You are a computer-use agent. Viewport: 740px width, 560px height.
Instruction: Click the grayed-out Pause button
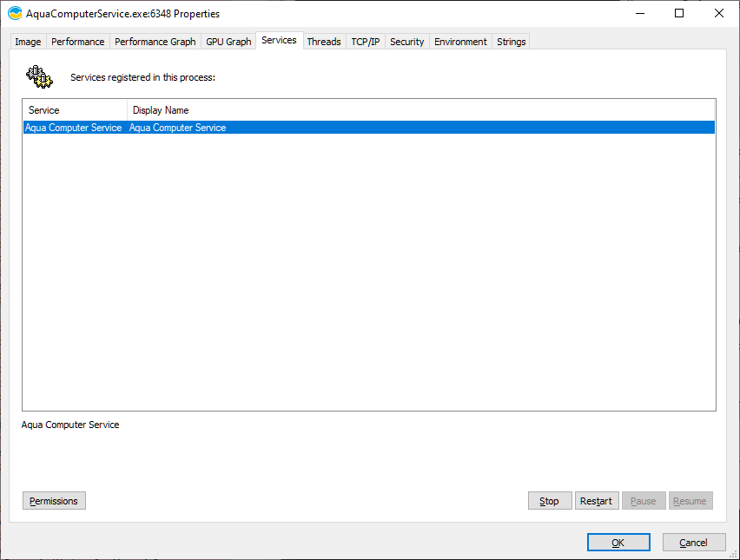coord(644,501)
